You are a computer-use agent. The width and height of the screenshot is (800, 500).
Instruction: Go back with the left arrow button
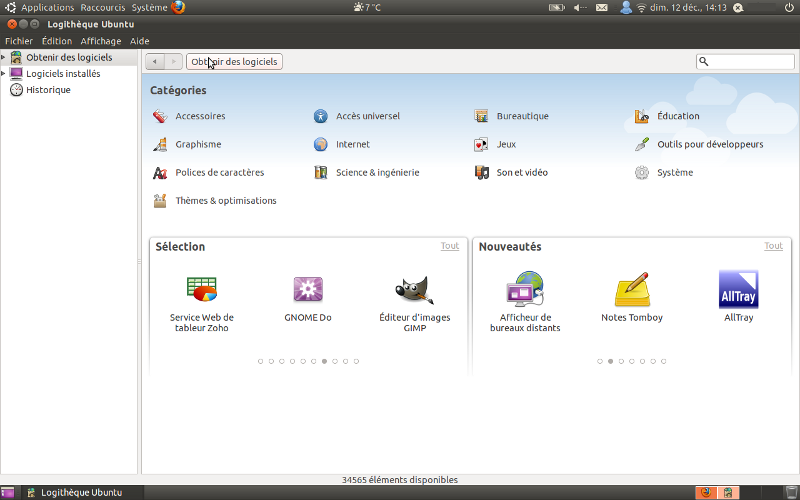click(x=155, y=61)
